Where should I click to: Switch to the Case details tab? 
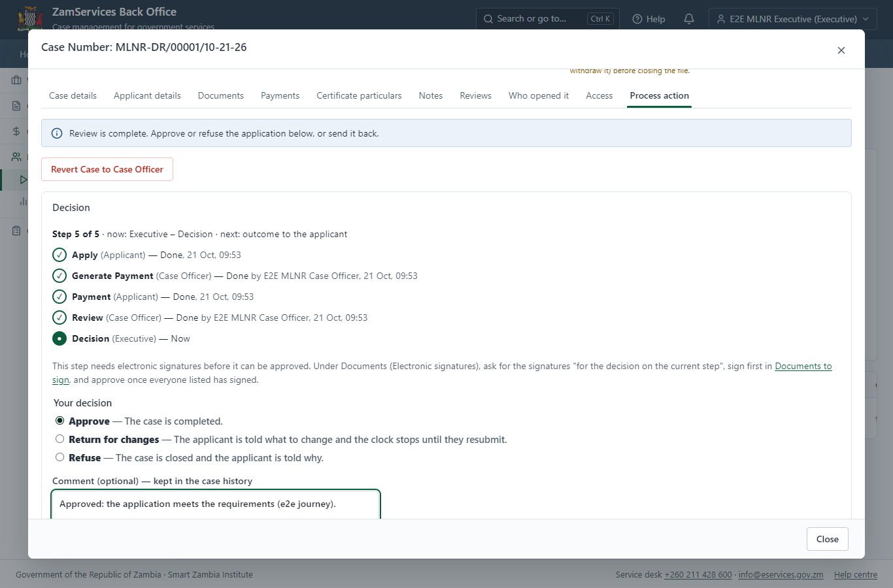[73, 95]
